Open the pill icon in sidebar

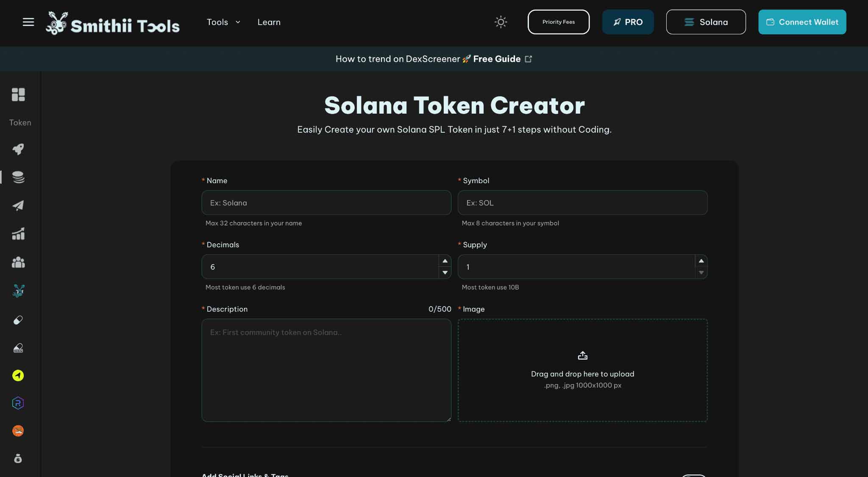tap(18, 320)
